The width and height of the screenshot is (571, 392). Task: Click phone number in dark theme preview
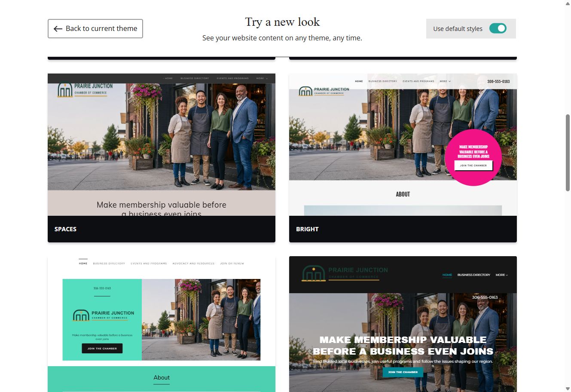[x=485, y=297]
